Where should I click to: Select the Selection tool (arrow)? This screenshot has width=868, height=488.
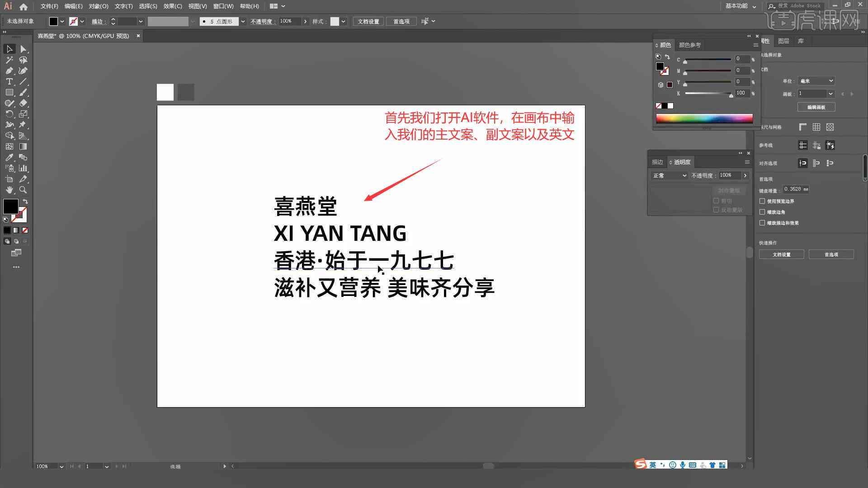pos(9,48)
